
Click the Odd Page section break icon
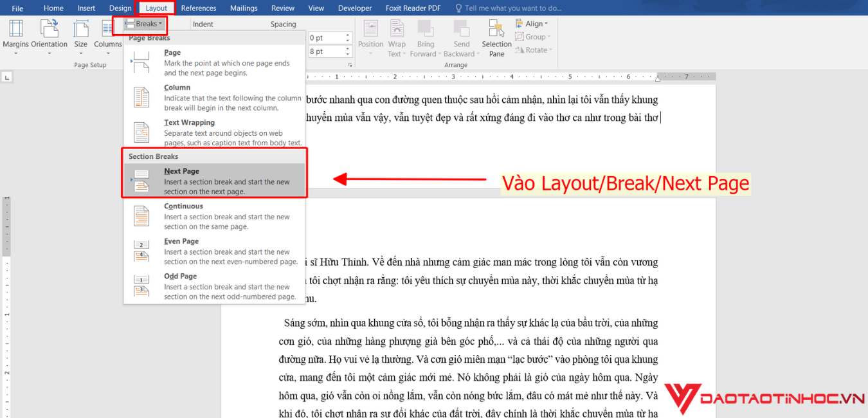click(x=141, y=286)
